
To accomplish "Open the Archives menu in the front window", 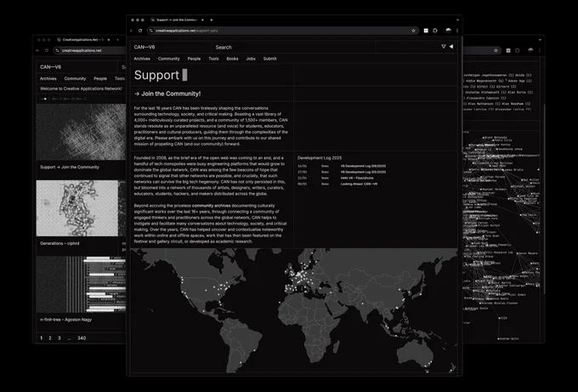I will (142, 59).
